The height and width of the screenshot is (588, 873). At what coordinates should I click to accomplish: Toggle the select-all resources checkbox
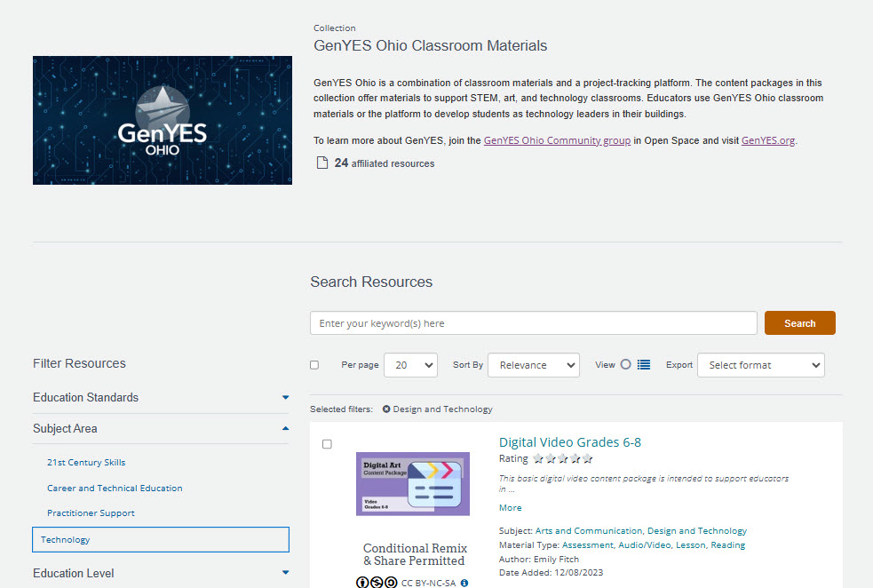[314, 365]
